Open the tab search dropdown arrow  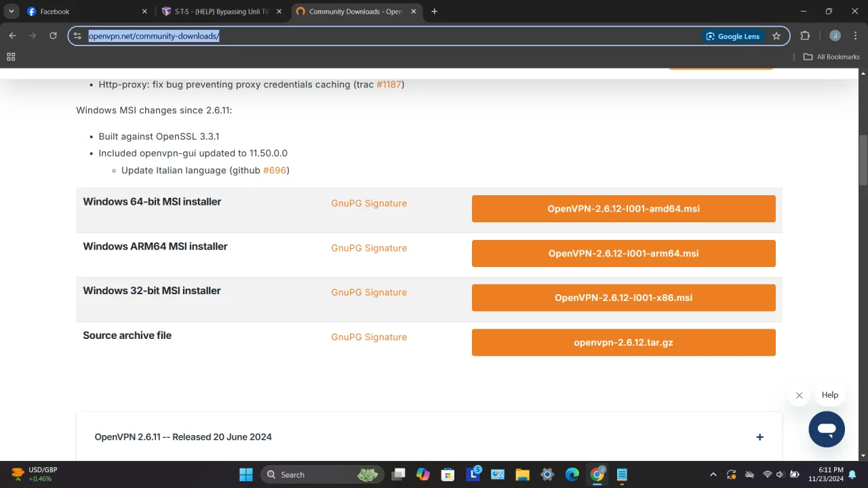(12, 12)
